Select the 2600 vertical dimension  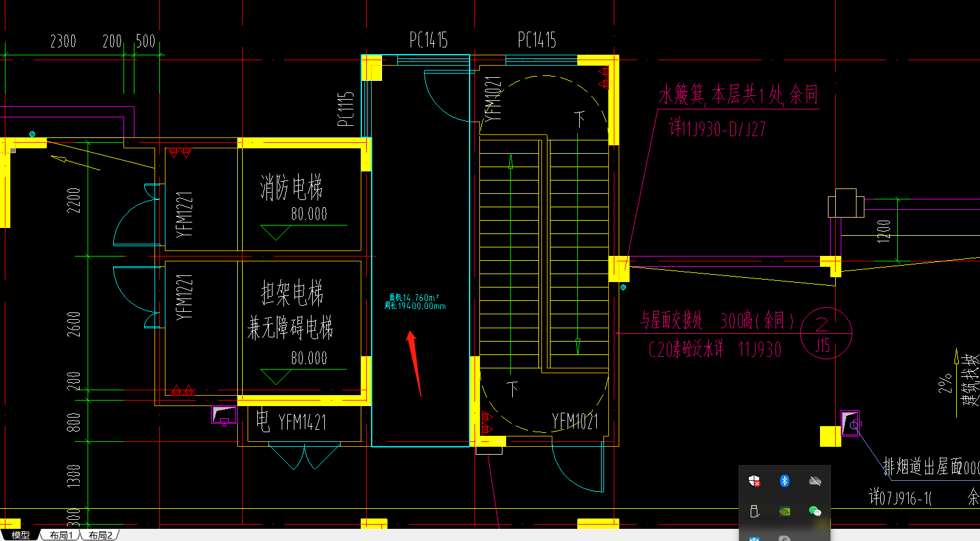74,324
